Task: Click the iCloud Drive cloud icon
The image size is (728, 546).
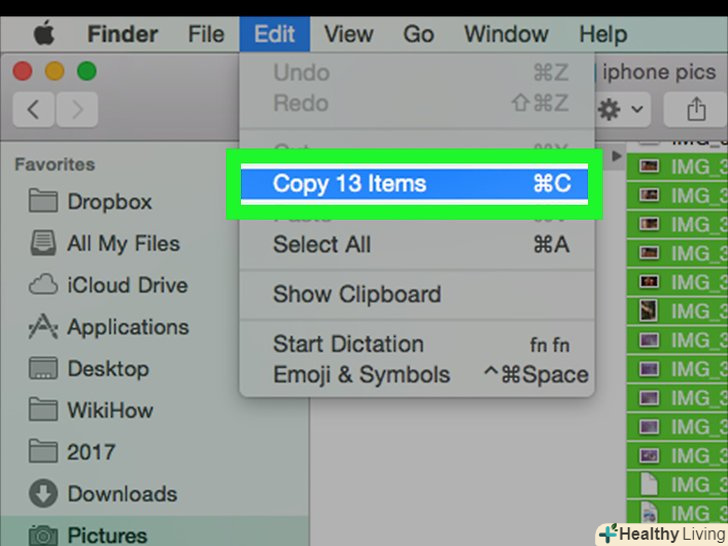Action: coord(43,286)
